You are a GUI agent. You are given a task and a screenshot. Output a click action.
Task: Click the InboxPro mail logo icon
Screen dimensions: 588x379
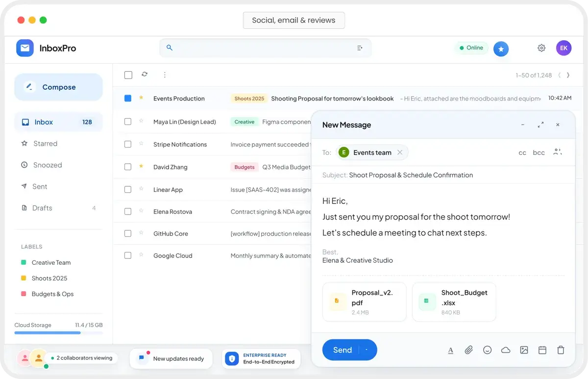click(25, 48)
